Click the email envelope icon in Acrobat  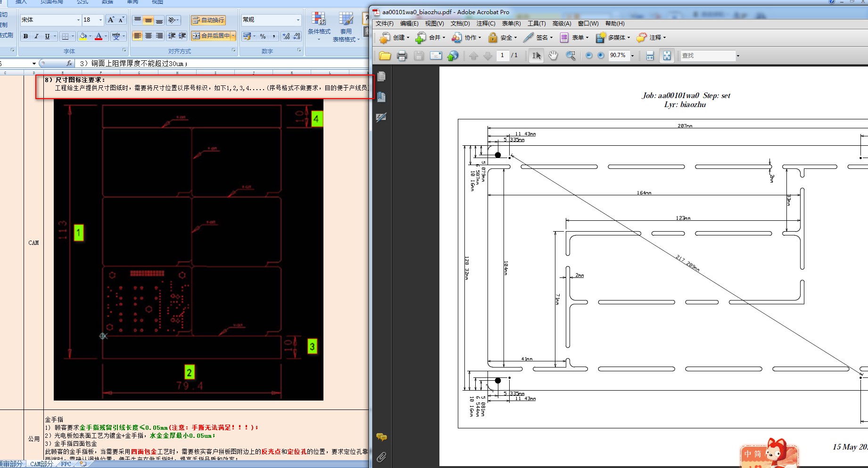[436, 56]
